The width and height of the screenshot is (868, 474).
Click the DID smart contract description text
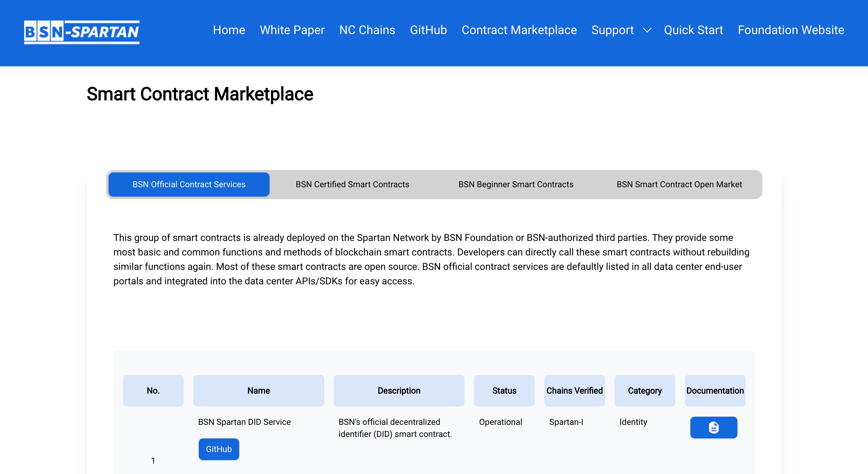point(395,428)
